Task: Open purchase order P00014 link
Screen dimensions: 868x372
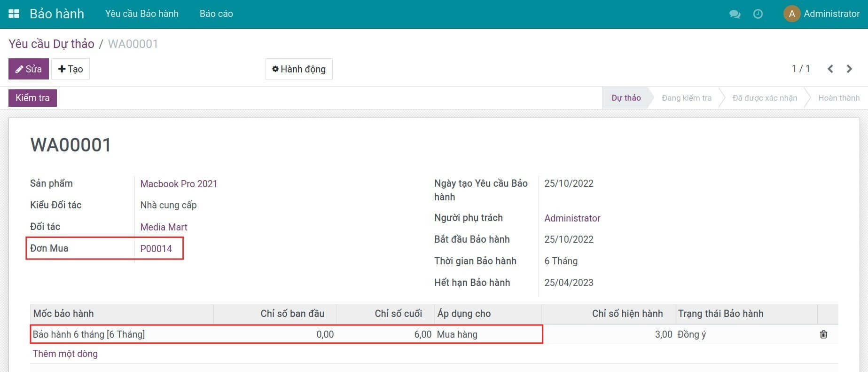Action: point(156,249)
